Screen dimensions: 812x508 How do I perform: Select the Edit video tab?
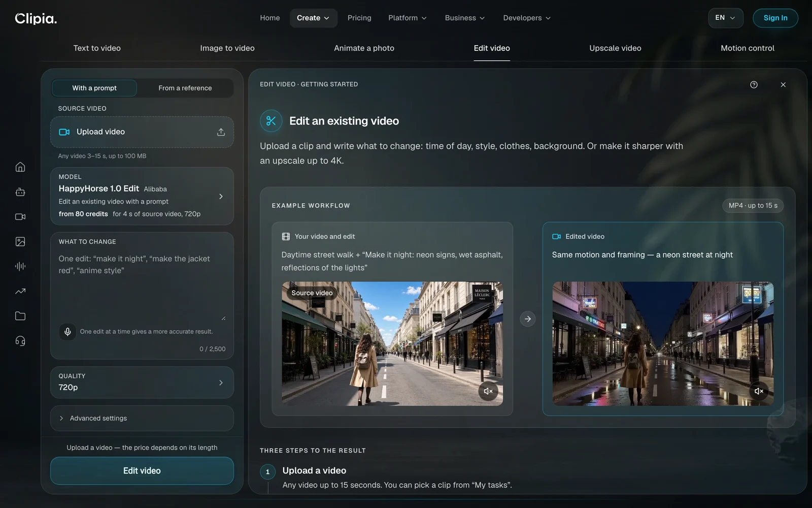[492, 48]
